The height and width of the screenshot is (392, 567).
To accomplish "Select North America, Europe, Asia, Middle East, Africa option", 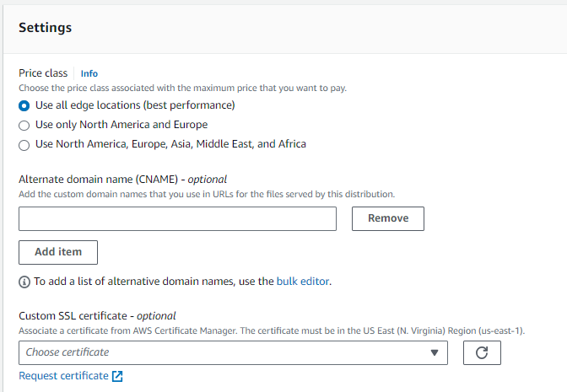I will [x=24, y=145].
